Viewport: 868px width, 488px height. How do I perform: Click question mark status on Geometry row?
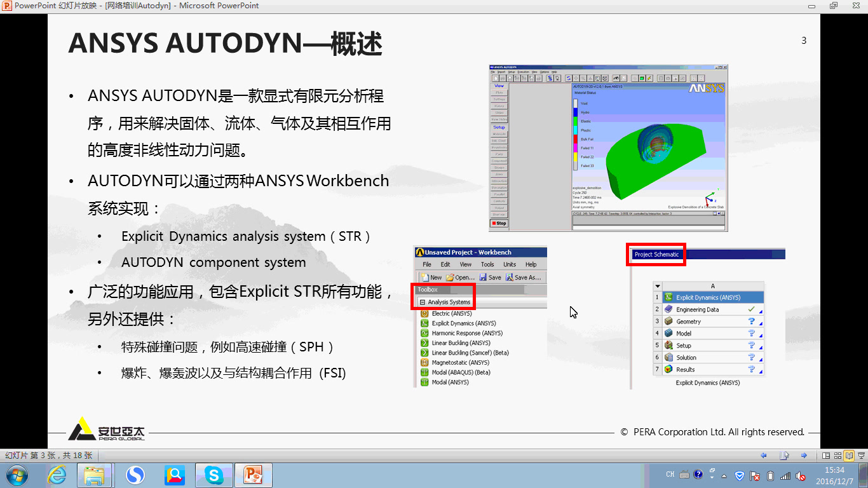[x=752, y=322]
